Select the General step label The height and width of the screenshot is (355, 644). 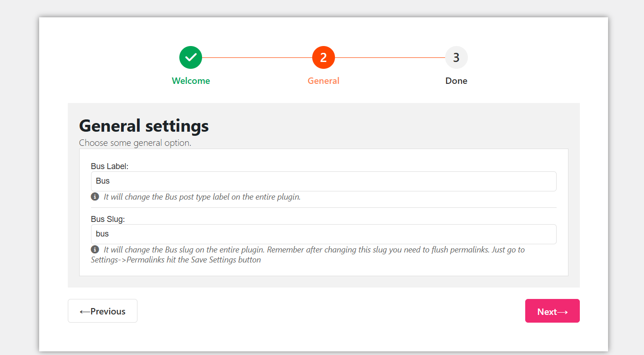point(323,81)
